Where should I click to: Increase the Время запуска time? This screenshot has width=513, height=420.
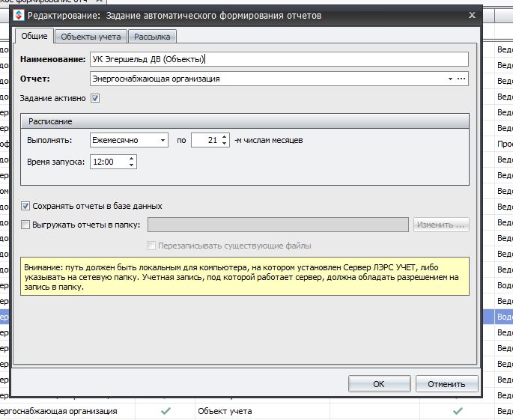131,159
